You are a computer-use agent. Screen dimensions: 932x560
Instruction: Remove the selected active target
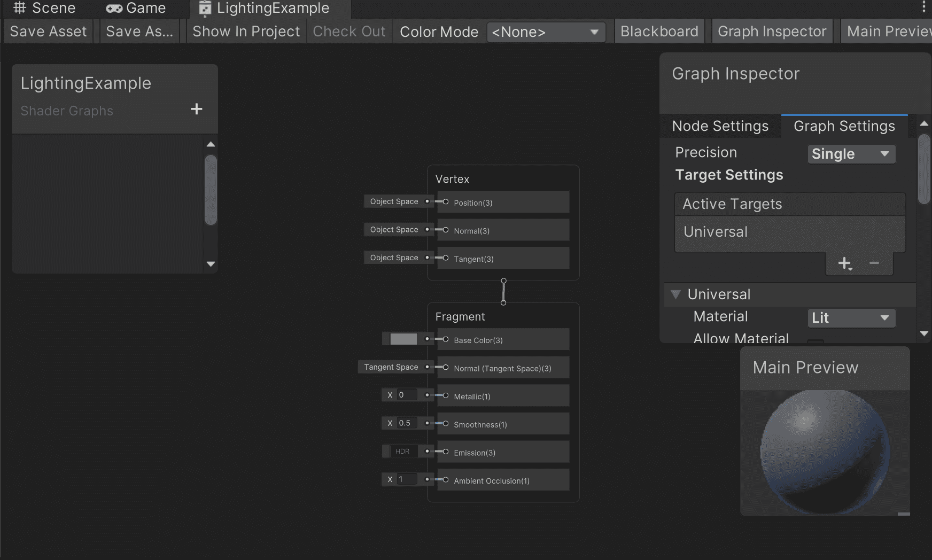tap(874, 263)
